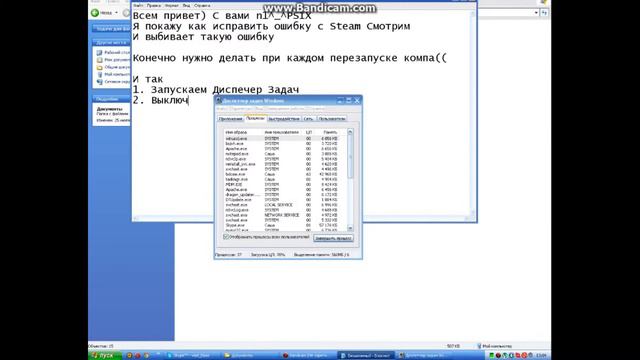Screen dimensions: 640x360
Task: Place cursor after Выключ in Notepad
Action: pyautogui.click(x=188, y=100)
